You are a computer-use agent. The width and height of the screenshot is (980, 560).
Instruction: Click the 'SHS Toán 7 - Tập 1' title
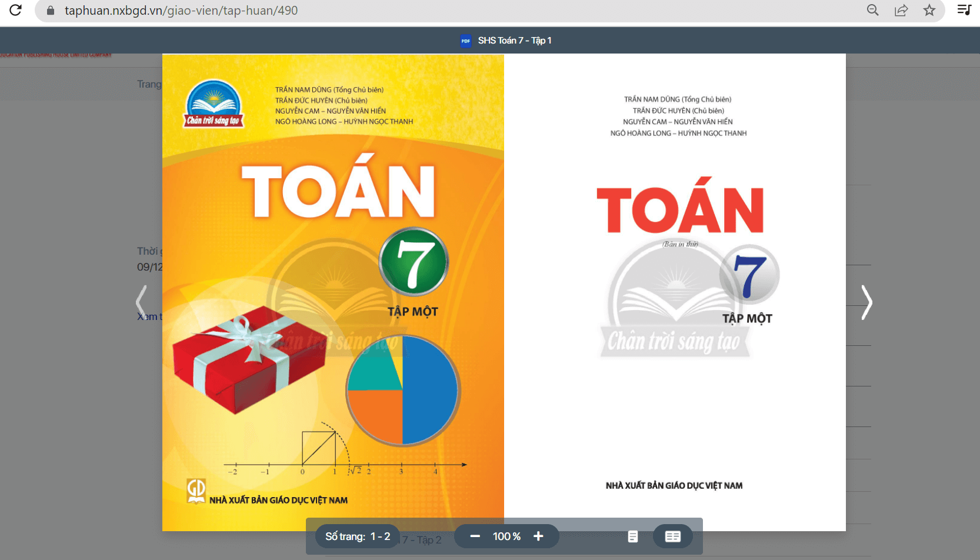515,41
